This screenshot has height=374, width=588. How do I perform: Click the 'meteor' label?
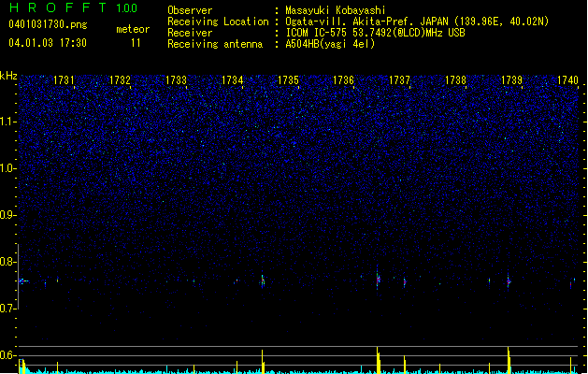[x=133, y=29]
